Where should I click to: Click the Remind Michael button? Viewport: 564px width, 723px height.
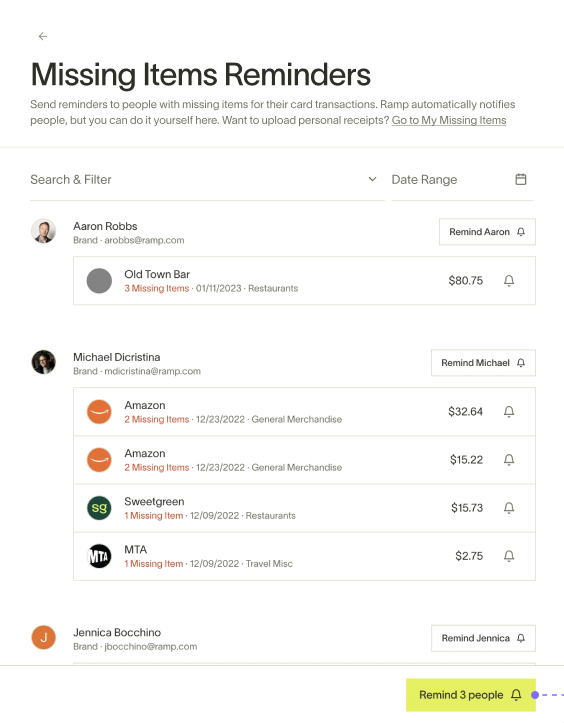483,363
